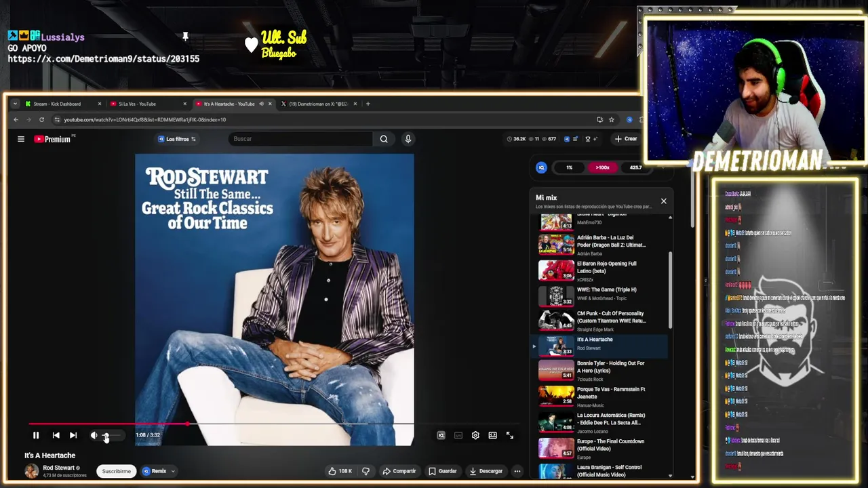Bookmark this page with the star
The image size is (868, 488).
point(611,120)
